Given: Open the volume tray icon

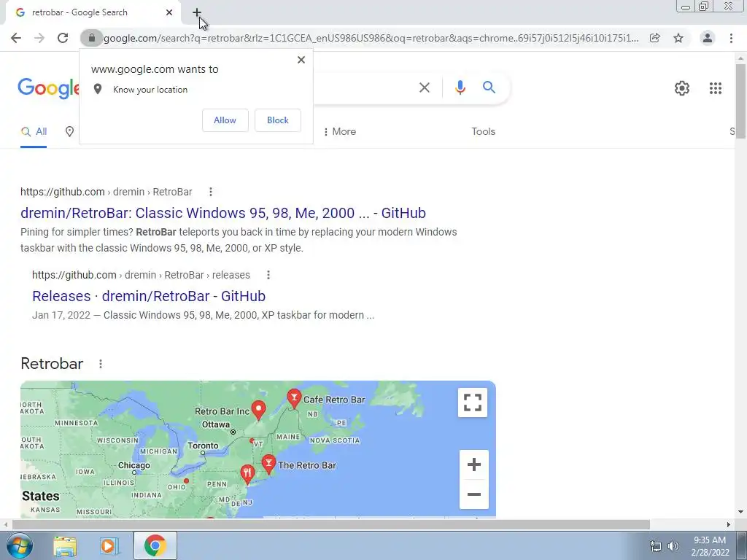Looking at the screenshot, I should tap(673, 546).
